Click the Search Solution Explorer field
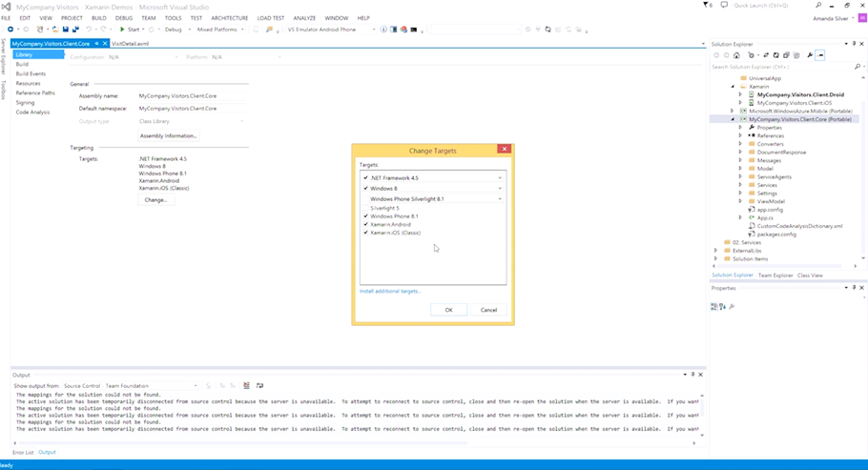Screen dimensions: 868x470 pos(781,67)
